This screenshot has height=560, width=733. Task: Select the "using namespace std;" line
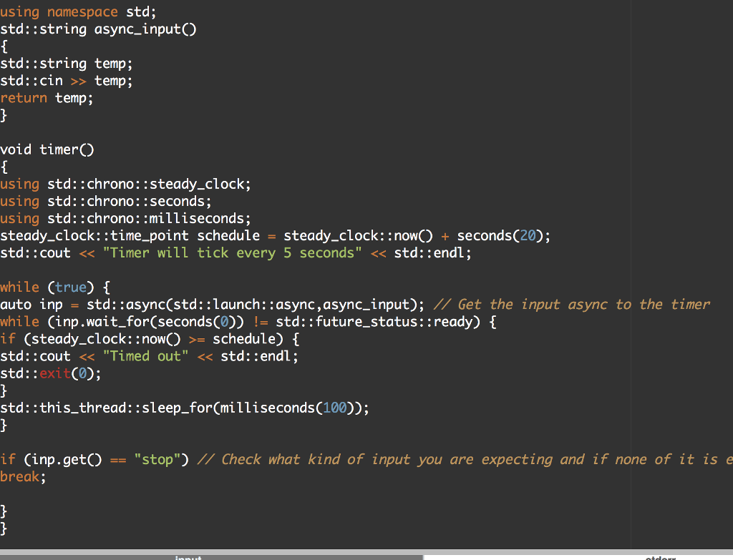(x=77, y=11)
